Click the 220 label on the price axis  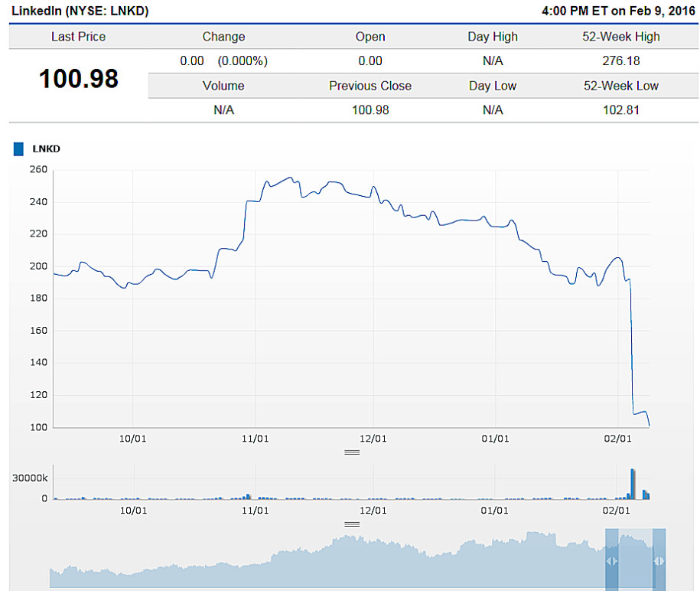click(38, 233)
